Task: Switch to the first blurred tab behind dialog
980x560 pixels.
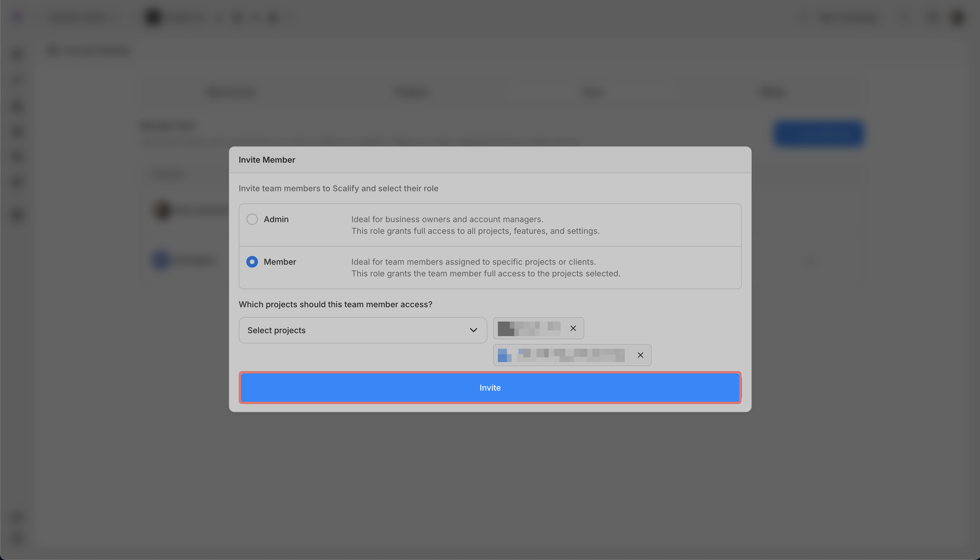Action: pos(231,92)
